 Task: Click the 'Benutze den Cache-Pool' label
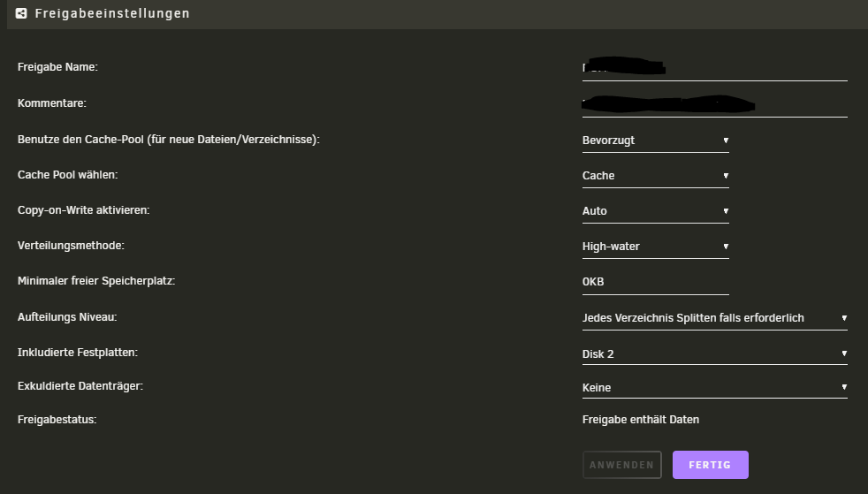click(169, 140)
